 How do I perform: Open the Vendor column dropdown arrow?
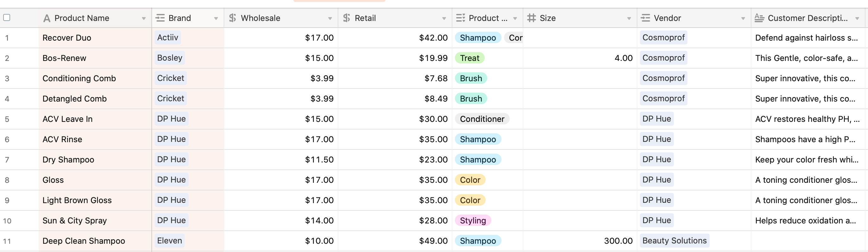pyautogui.click(x=743, y=19)
